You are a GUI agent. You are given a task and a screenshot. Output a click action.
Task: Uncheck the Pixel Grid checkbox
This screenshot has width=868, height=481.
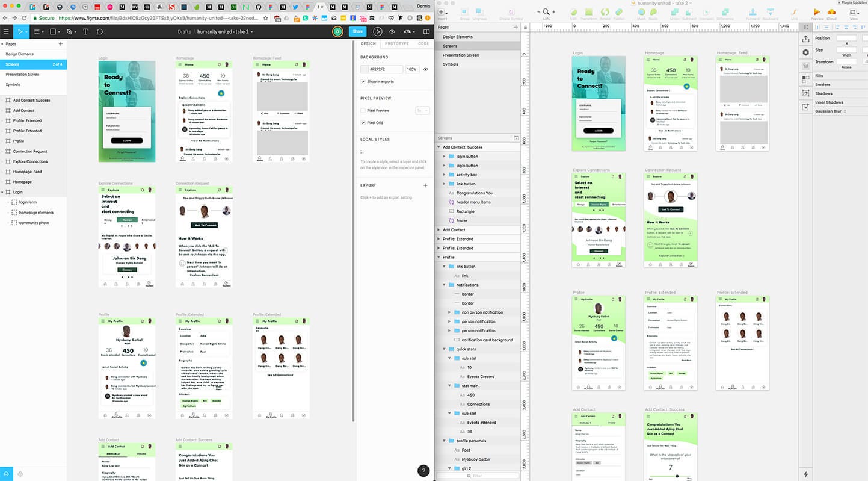[x=363, y=122]
